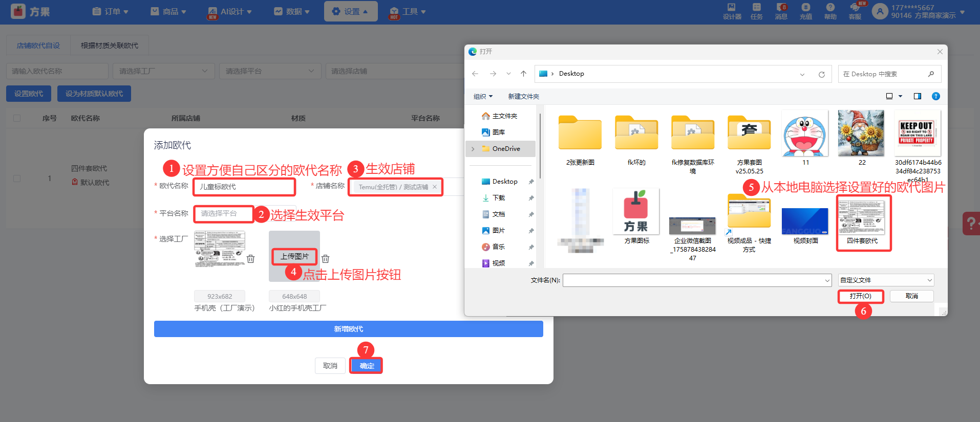Click the red question mark help widget
The width and height of the screenshot is (980, 422).
[x=971, y=224]
